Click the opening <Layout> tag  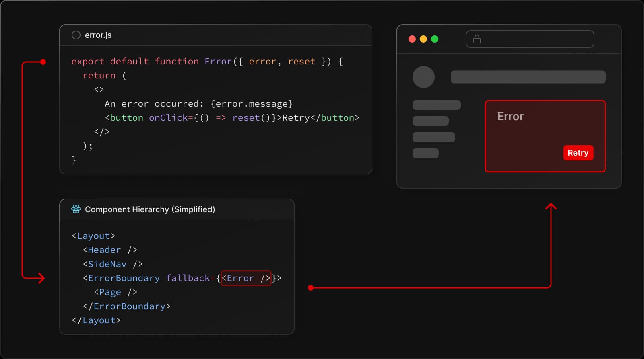93,236
